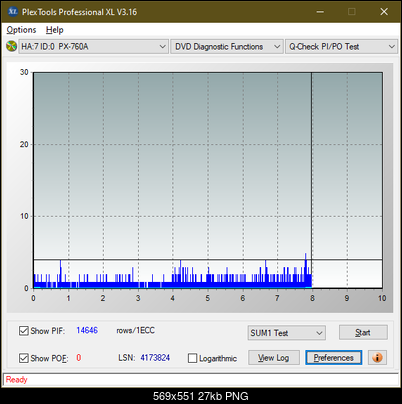Image resolution: width=402 pixels, height=404 pixels.
Task: Expand the SUM1 Test dropdown
Action: (286, 333)
